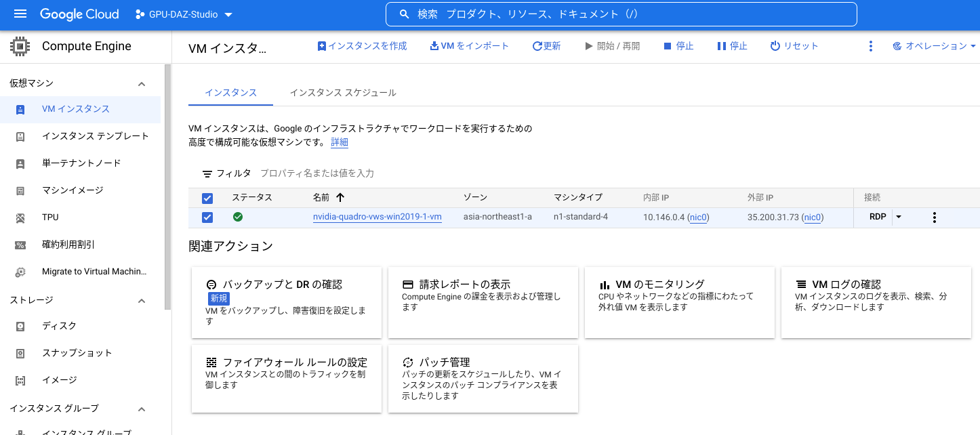The image size is (980, 435).
Task: Toggle the select-all header checkbox
Action: [207, 198]
